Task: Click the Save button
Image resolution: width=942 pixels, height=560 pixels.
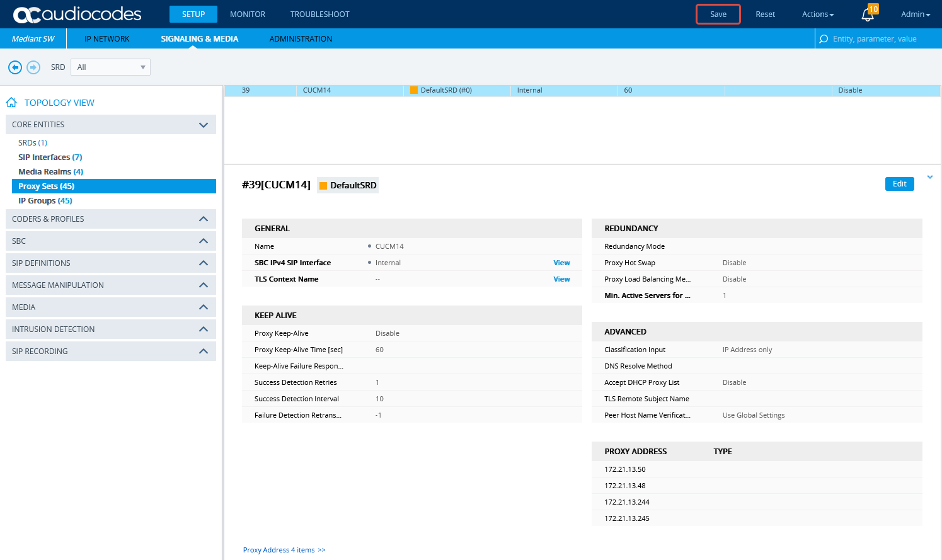Action: click(x=718, y=14)
